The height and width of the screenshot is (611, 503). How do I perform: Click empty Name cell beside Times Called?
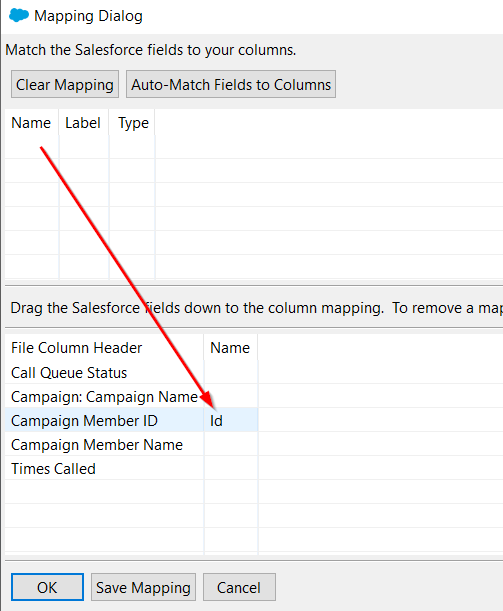231,468
